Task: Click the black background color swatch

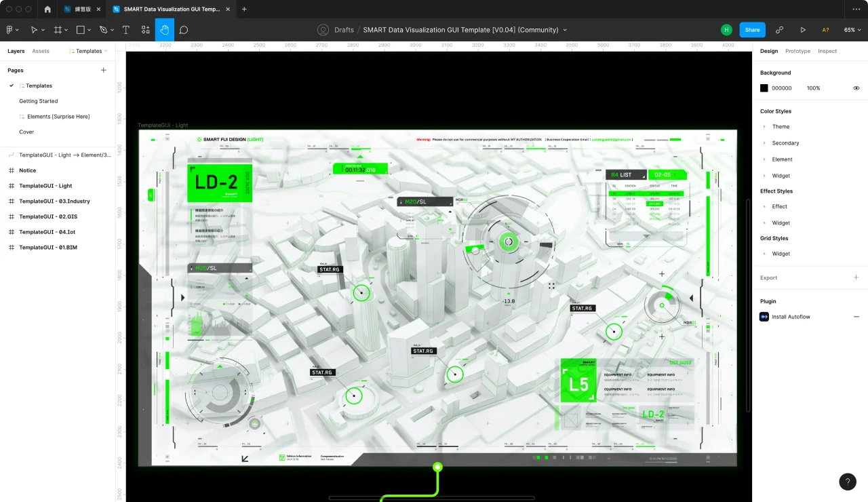Action: 764,88
